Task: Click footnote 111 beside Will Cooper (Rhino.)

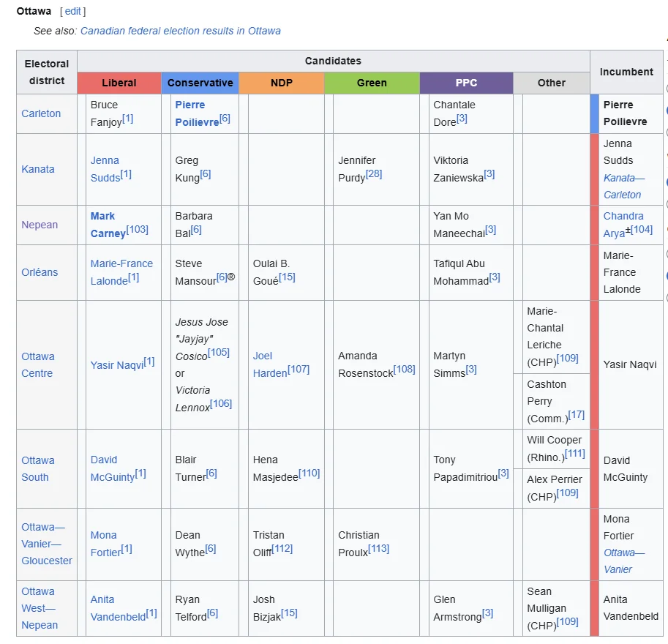Action: (574, 454)
